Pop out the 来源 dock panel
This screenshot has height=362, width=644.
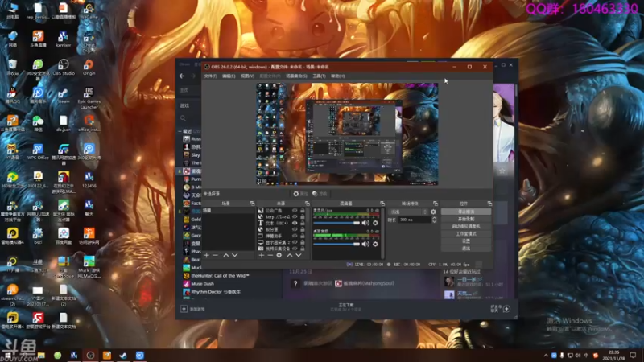[308, 204]
